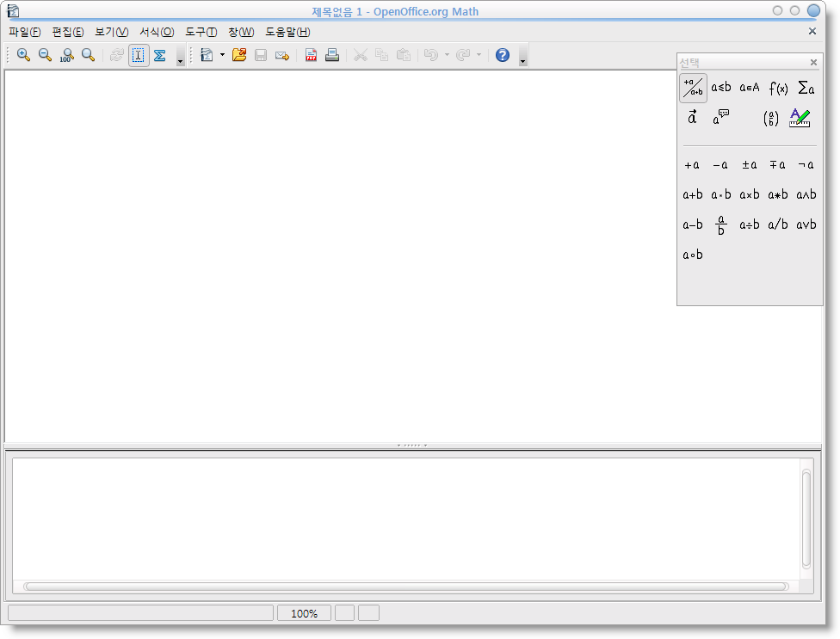Screen dimensions: 840x639
Task: Click the Redo arrow icon
Action: pyautogui.click(x=463, y=55)
